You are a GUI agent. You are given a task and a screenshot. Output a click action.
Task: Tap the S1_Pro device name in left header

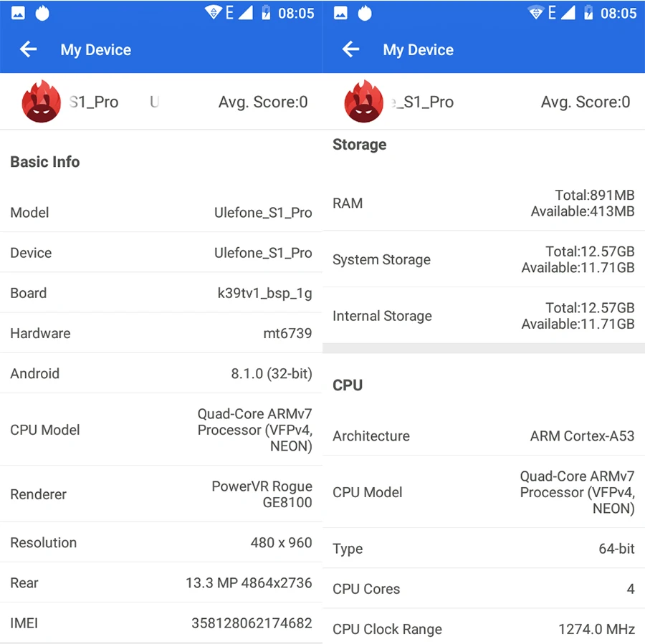(x=93, y=102)
